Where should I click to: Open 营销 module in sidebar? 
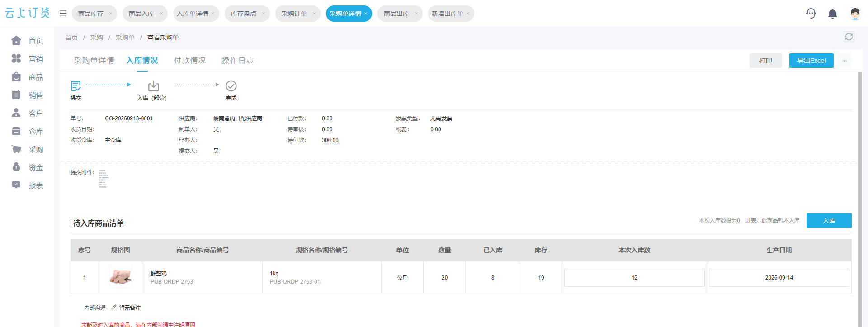point(27,59)
